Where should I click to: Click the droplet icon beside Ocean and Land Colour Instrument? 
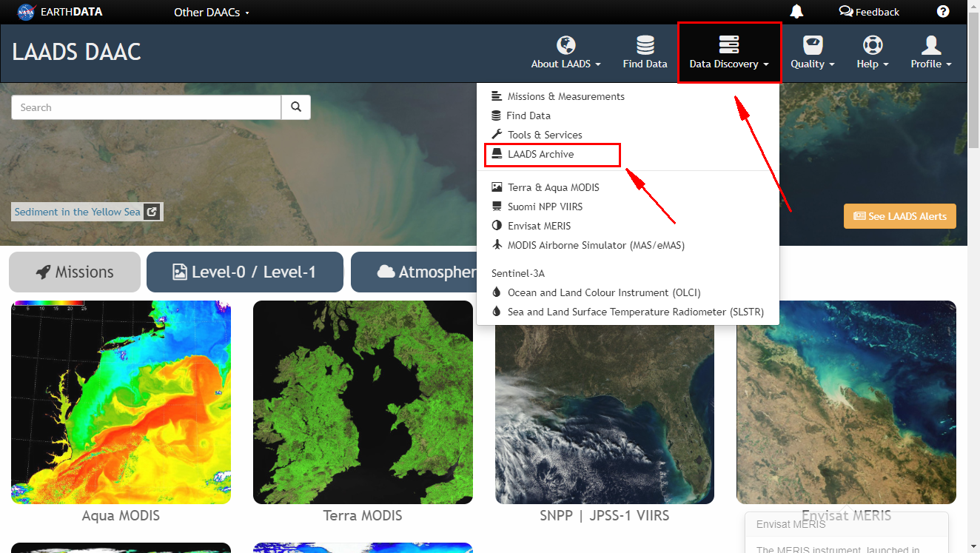click(497, 292)
